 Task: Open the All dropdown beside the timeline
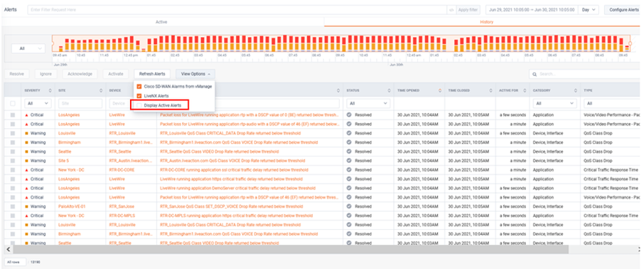pyautogui.click(x=28, y=48)
